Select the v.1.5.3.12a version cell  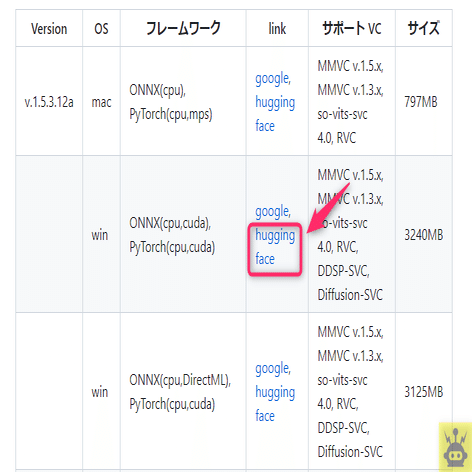pos(49,101)
